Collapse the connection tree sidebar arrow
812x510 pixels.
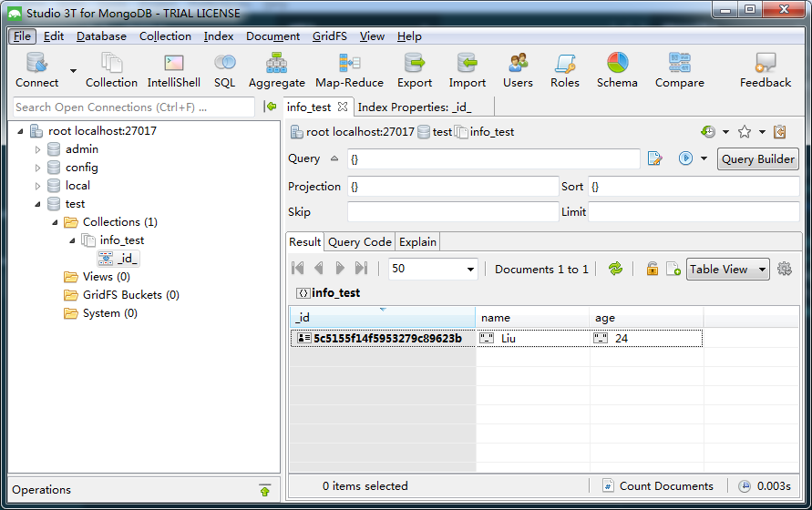pos(270,107)
